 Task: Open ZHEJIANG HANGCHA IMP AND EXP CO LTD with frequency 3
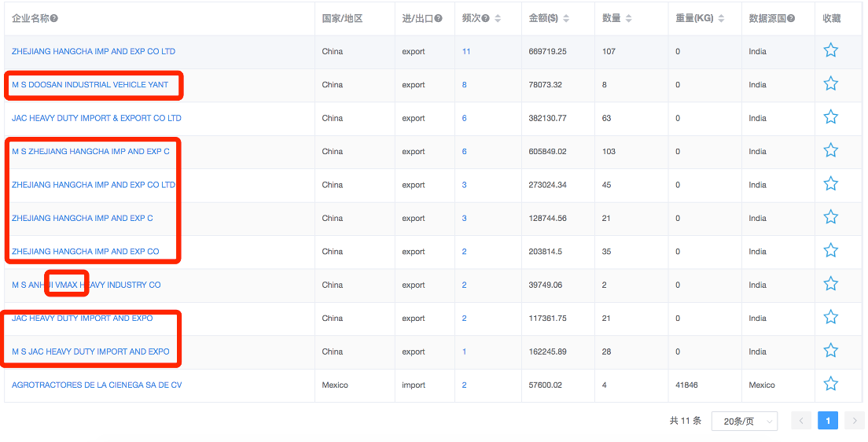93,185
